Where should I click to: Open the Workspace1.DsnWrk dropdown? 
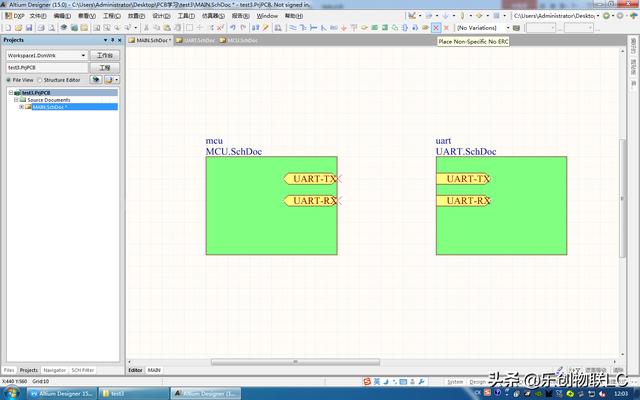click(83, 56)
